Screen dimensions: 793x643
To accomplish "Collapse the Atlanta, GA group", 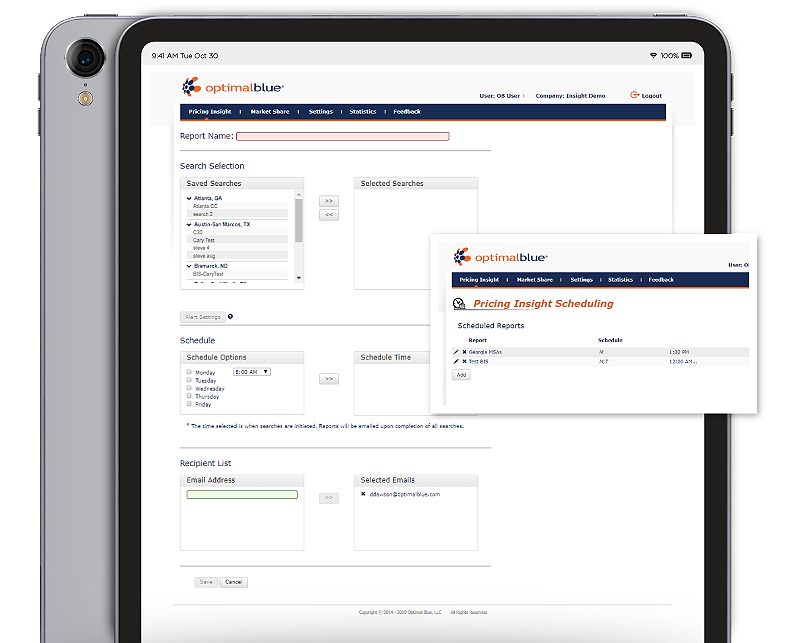I will 189,198.
